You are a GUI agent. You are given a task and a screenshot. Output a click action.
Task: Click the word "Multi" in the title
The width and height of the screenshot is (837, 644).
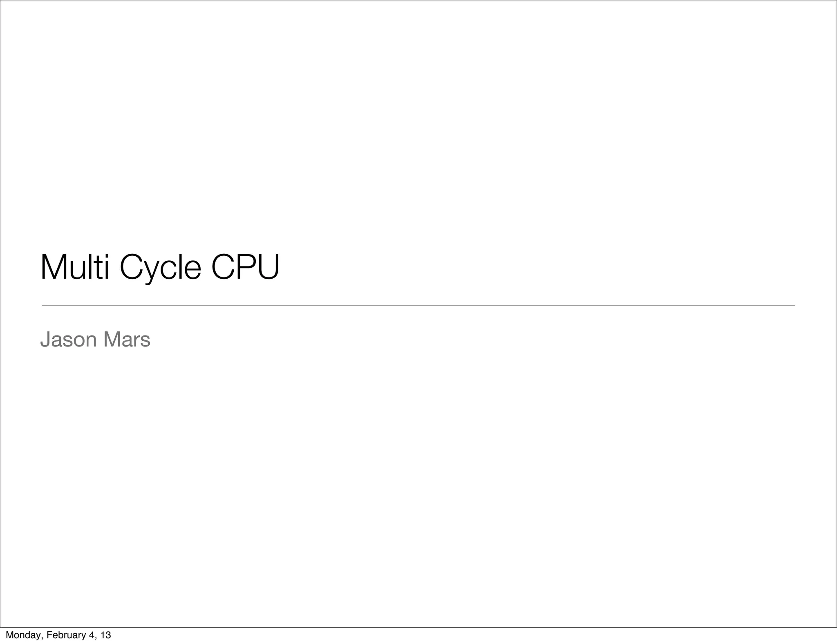click(x=75, y=268)
